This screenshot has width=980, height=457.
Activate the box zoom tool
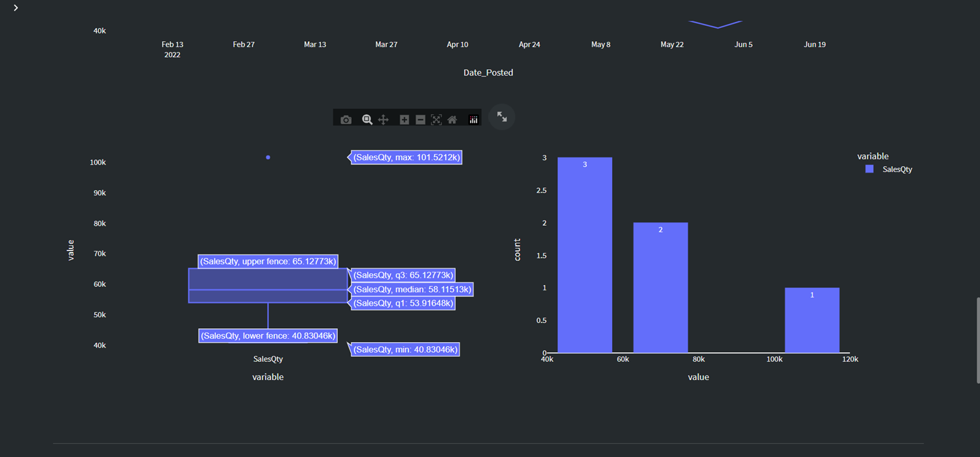click(x=367, y=119)
